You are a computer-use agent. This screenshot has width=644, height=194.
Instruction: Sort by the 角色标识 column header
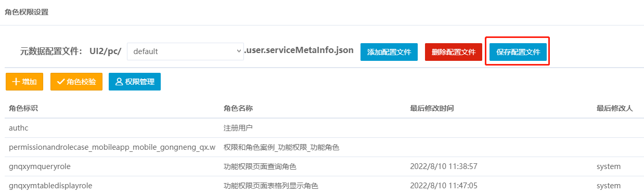tap(23, 108)
